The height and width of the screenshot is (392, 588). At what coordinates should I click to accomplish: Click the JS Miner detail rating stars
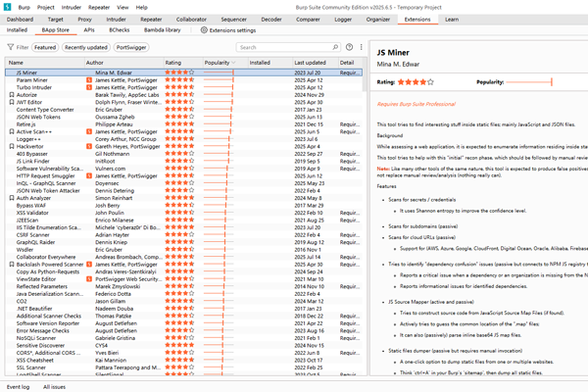416,82
